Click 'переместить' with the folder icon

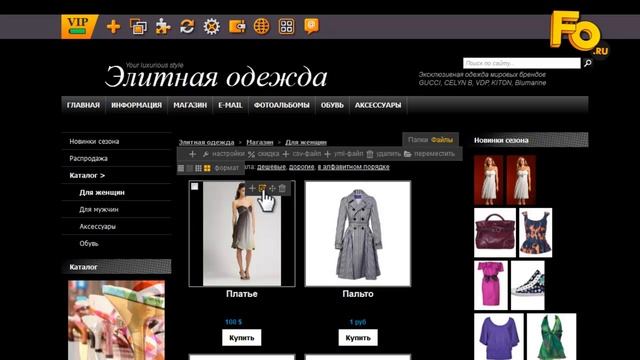pos(429,154)
